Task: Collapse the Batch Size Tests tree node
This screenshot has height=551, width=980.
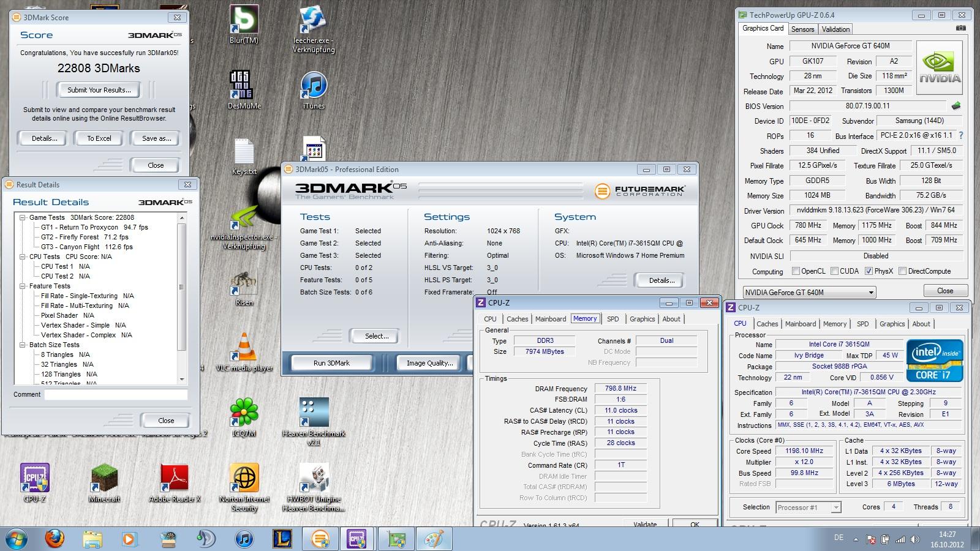Action: pyautogui.click(x=23, y=345)
